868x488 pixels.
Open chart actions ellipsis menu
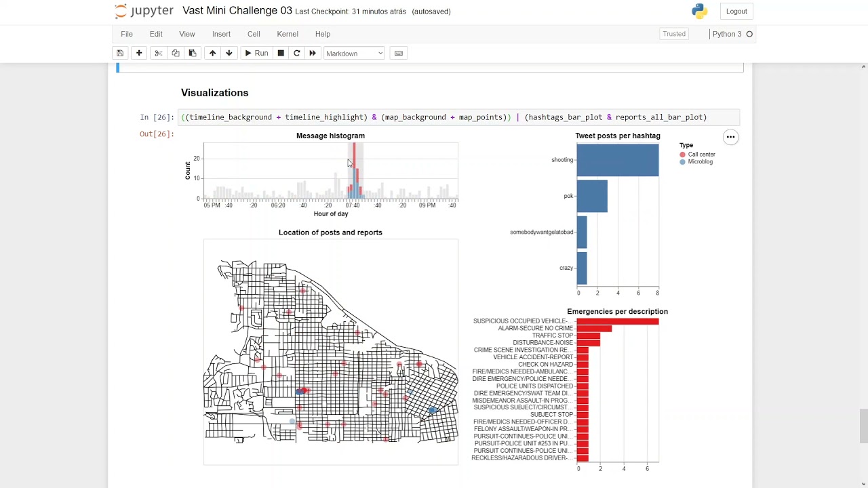pyautogui.click(x=730, y=137)
